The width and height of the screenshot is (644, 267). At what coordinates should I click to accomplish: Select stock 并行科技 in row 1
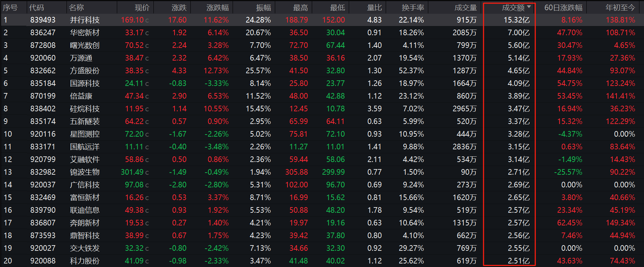(x=85, y=20)
